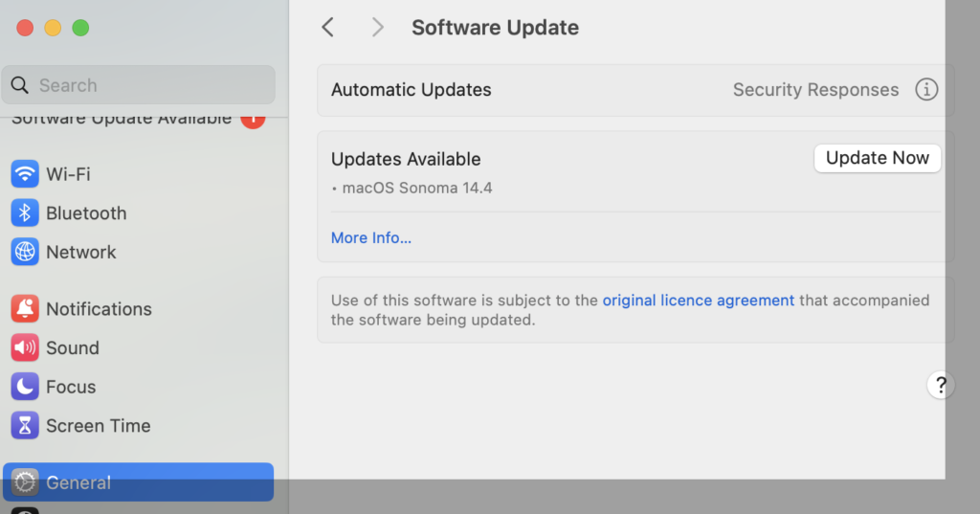The height and width of the screenshot is (514, 980).
Task: Minimize window with the yellow button
Action: tap(53, 28)
